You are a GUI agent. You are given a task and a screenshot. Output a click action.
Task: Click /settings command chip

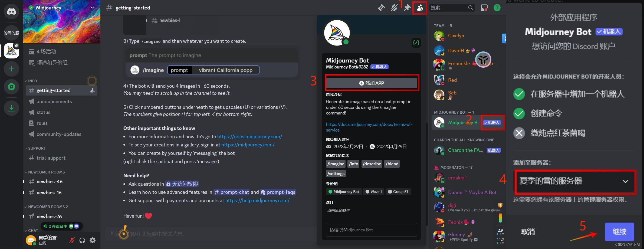tap(336, 174)
